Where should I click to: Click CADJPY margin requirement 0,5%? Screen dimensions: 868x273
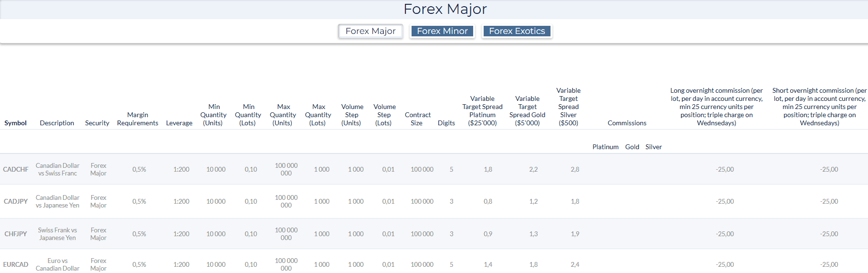click(x=139, y=201)
